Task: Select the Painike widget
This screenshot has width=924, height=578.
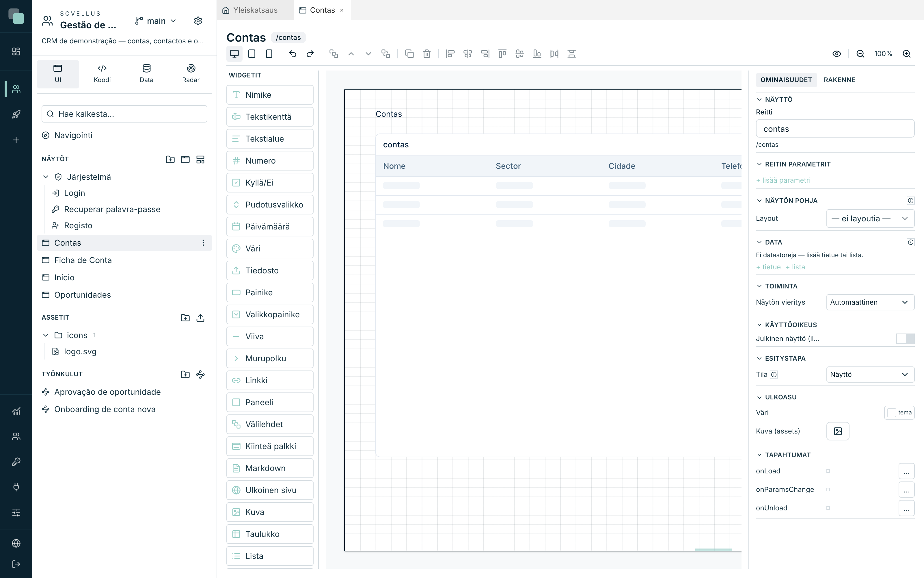Action: (270, 293)
